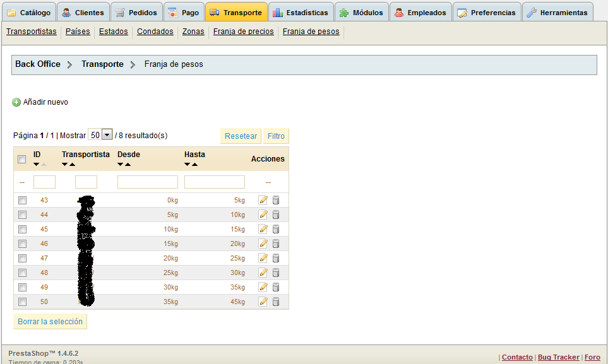Check the box for row 44

point(23,214)
